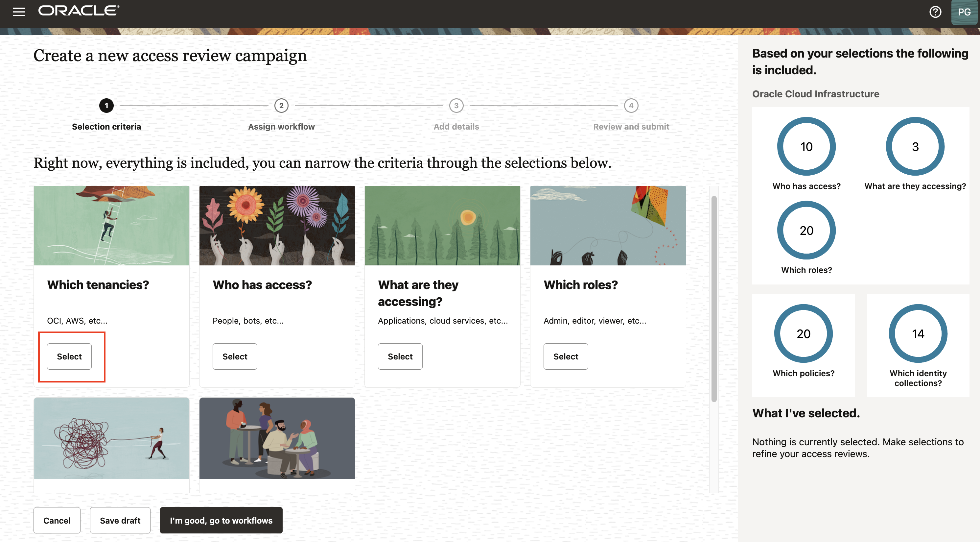
Task: Save the campaign as draft
Action: click(120, 520)
